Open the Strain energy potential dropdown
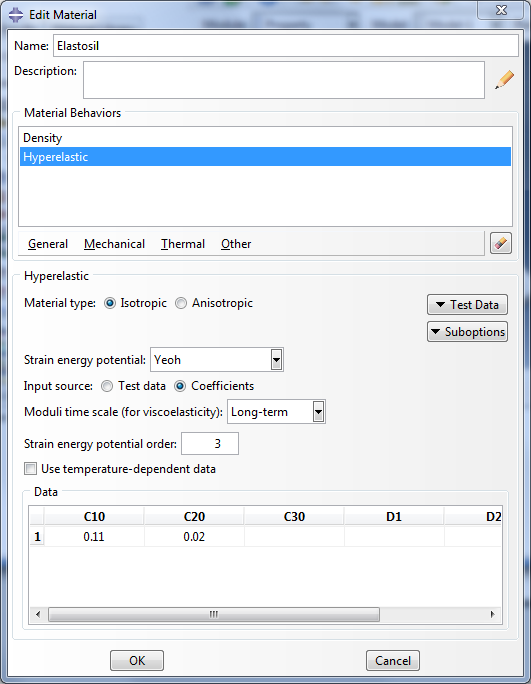This screenshot has height=684, width=531. (x=277, y=360)
